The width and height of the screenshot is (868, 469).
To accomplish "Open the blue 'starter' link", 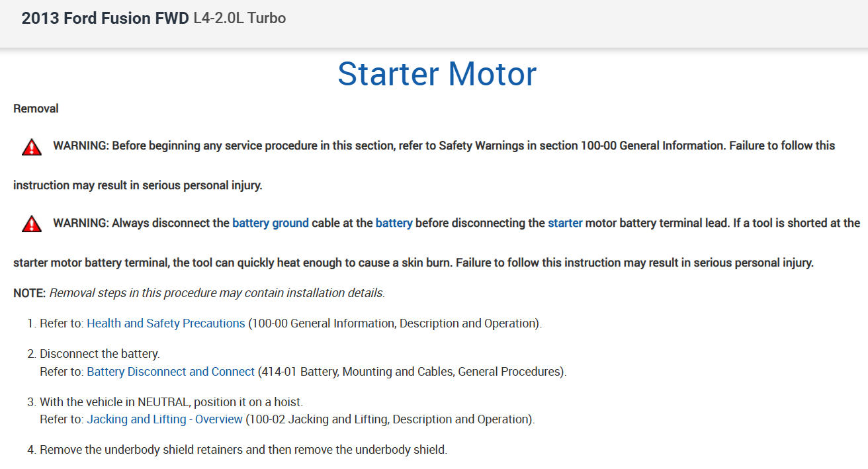I will pyautogui.click(x=565, y=224).
